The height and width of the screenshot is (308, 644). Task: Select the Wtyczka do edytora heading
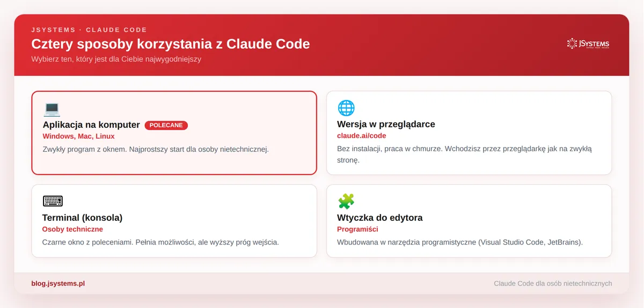pos(380,218)
